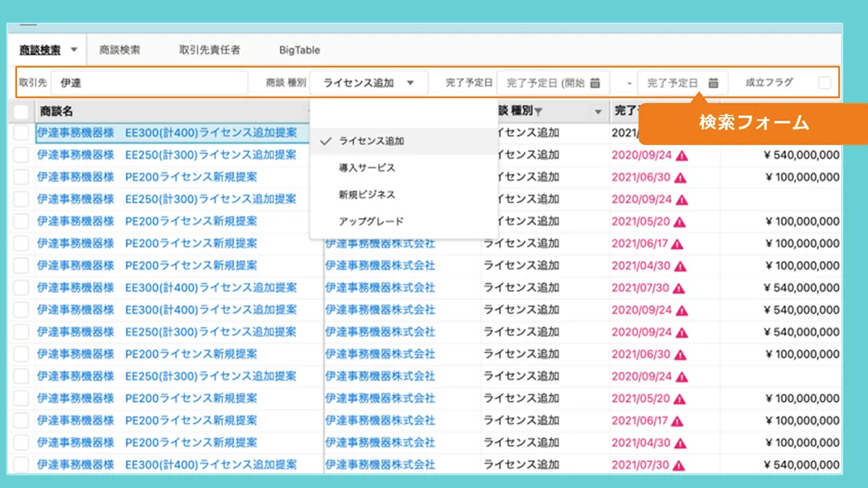
Task: Choose 新規ビジネス from the dropdown list
Action: 366,194
